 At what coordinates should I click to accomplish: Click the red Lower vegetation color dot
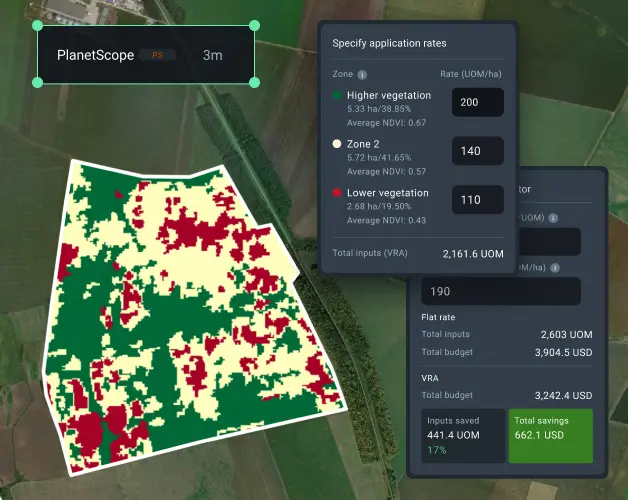pos(337,193)
